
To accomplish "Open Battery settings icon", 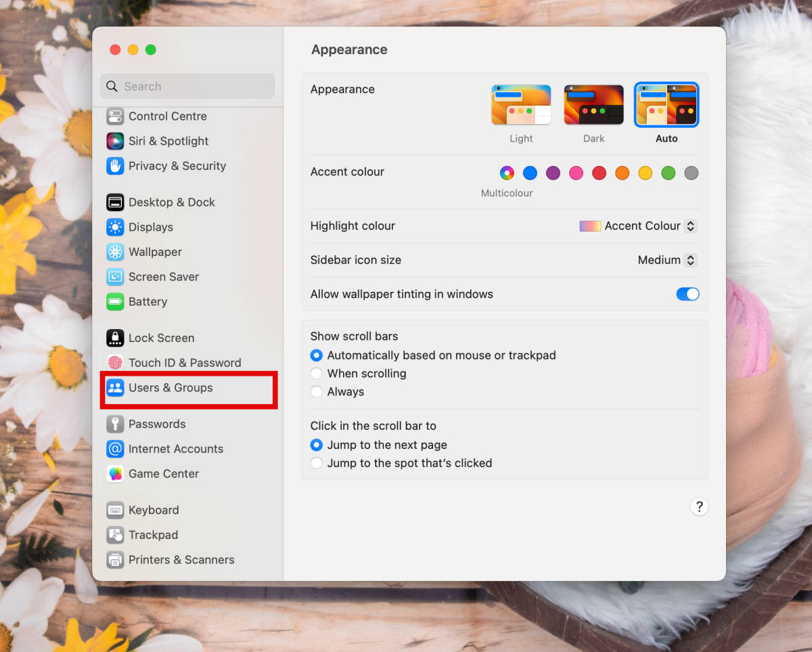I will click(x=115, y=302).
